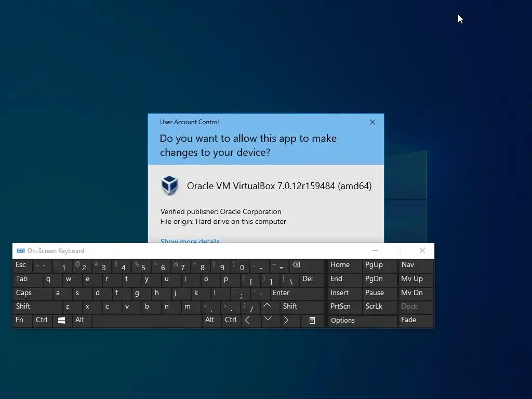This screenshot has width=532, height=399.
Task: Toggle the left Shift key
Action: (37, 307)
